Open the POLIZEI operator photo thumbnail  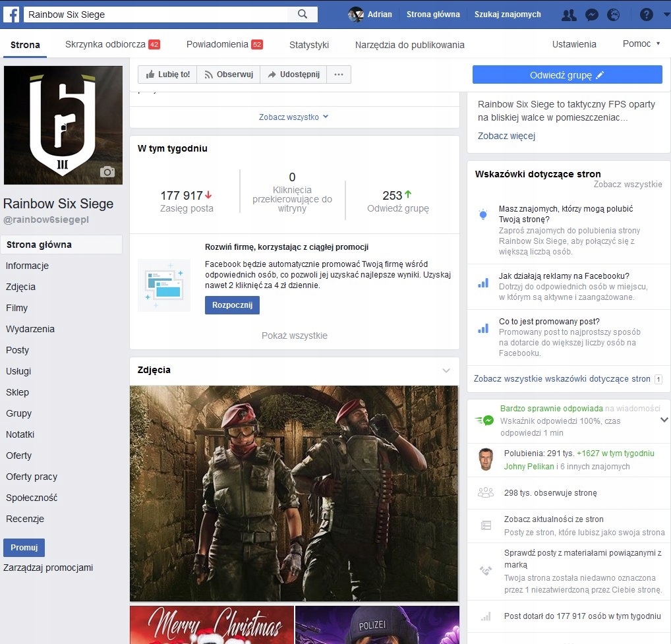377,625
